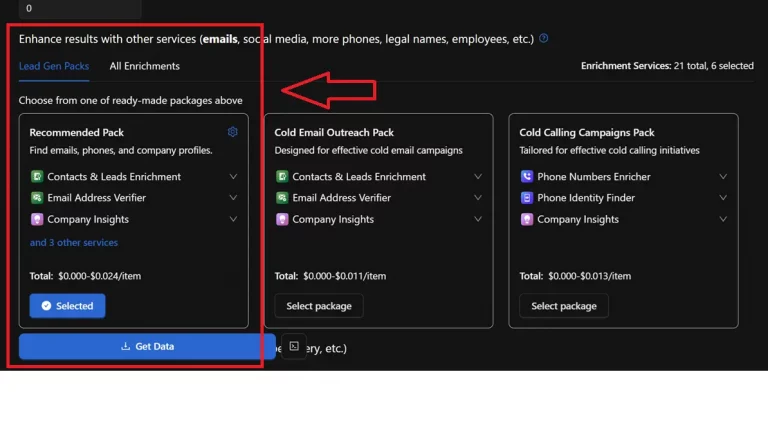This screenshot has height=430, width=768.
Task: Open the "and 3 other services" link
Action: [x=74, y=243]
